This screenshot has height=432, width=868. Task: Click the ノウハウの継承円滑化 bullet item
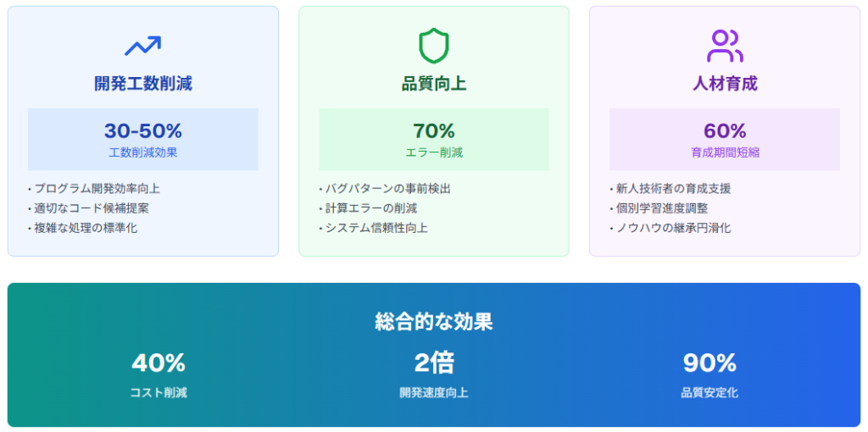click(x=670, y=228)
